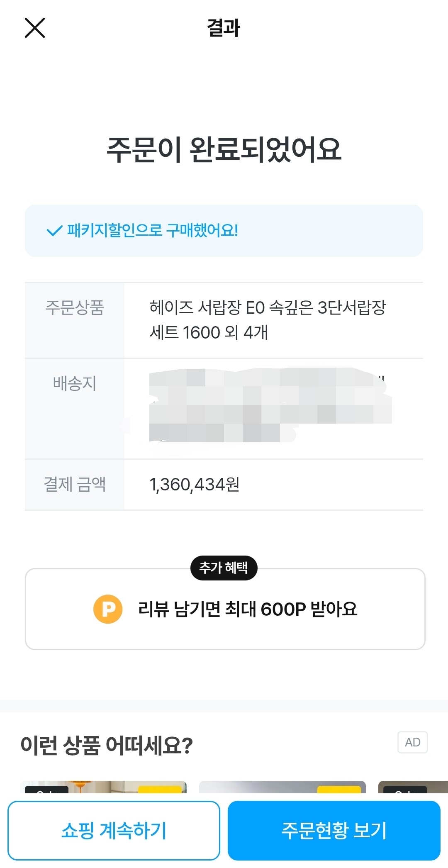Tap the blurred shipping address

tap(270, 405)
